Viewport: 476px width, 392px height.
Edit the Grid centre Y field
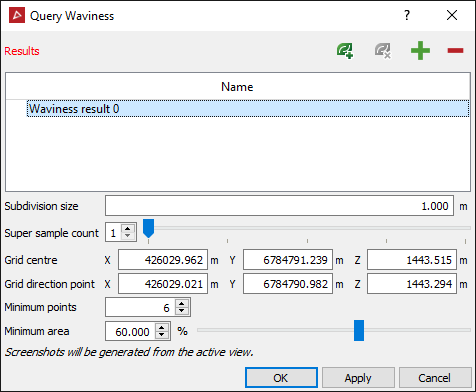[x=288, y=260]
